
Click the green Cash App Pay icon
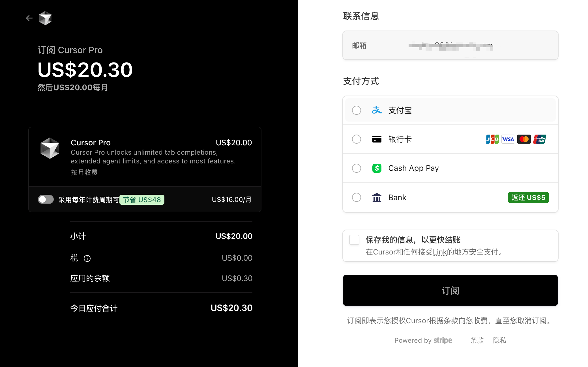[x=377, y=168]
